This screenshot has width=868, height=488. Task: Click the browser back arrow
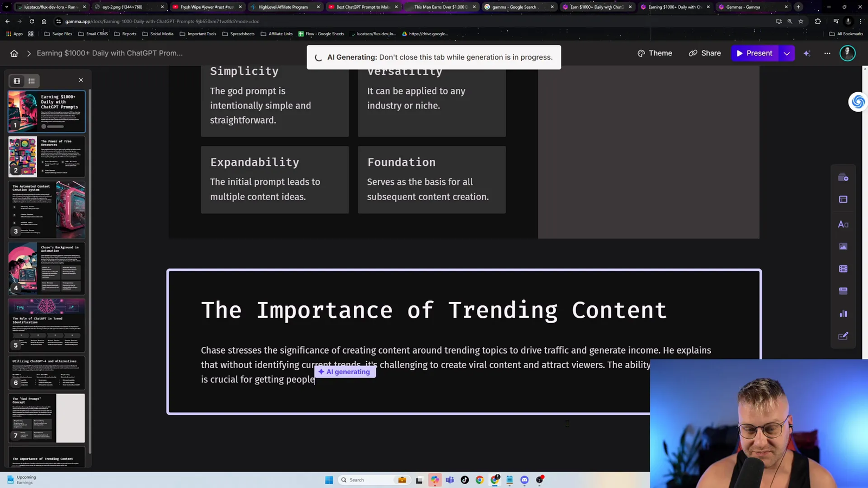7,21
